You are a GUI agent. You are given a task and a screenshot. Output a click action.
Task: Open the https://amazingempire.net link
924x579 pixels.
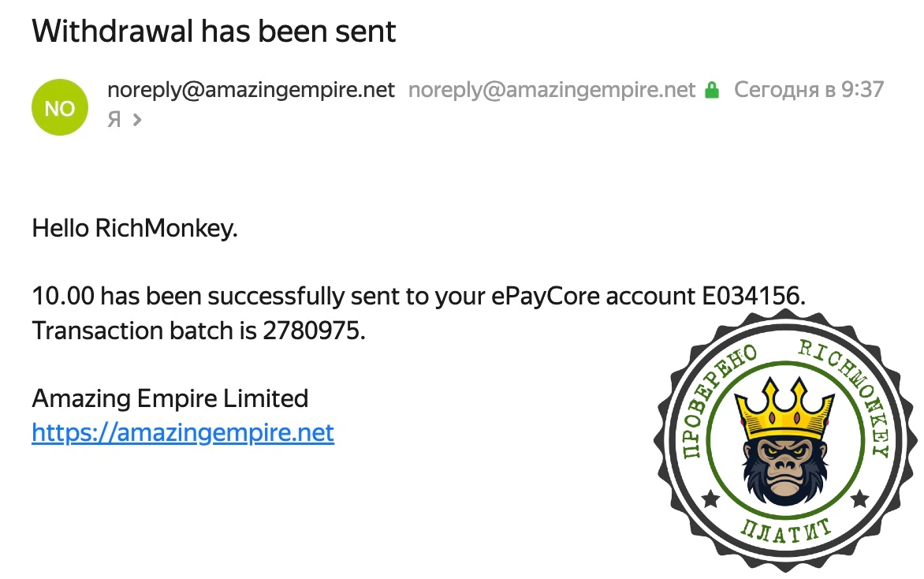[183, 433]
